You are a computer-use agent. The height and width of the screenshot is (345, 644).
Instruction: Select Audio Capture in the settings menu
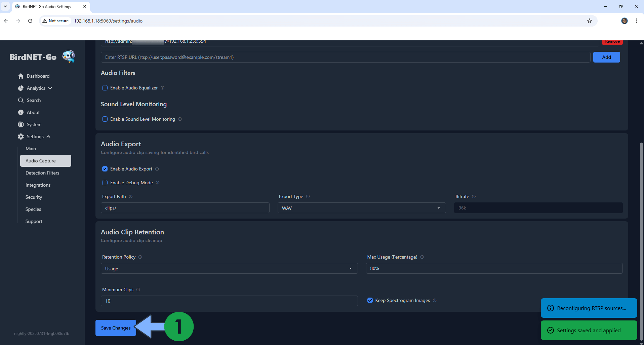click(46, 161)
